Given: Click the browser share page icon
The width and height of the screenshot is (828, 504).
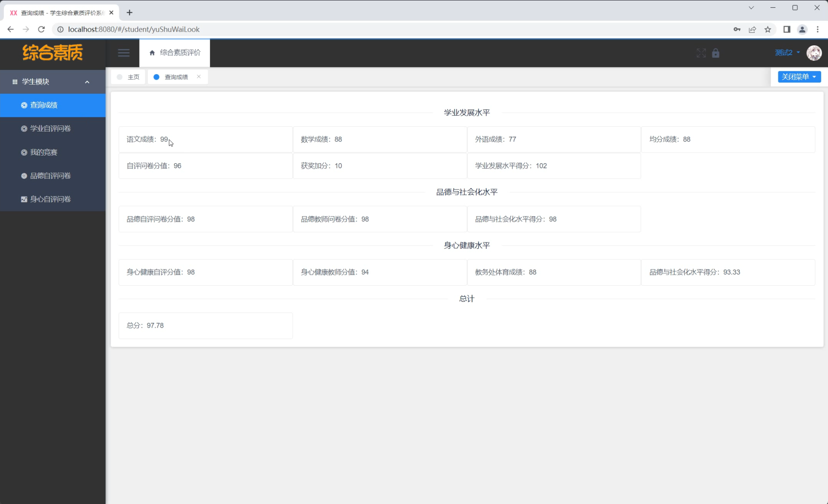Looking at the screenshot, I should [753, 29].
